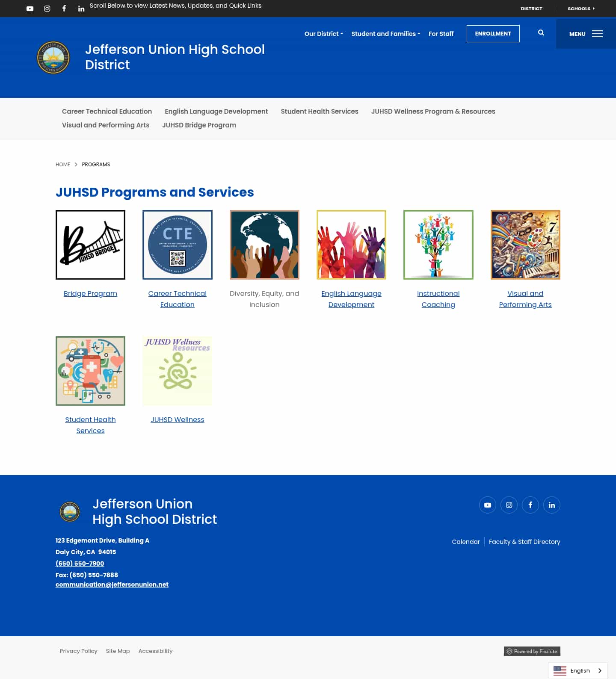Image resolution: width=616 pixels, height=679 pixels.
Task: Expand the SCHOOLS dropdown in top bar
Action: 581,9
